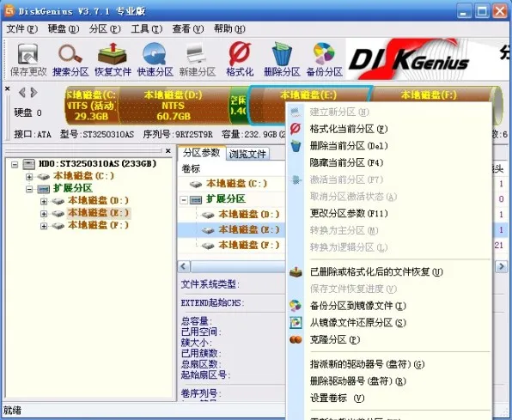Open the 分区(P) menu
512x420 pixels.
(x=105, y=29)
